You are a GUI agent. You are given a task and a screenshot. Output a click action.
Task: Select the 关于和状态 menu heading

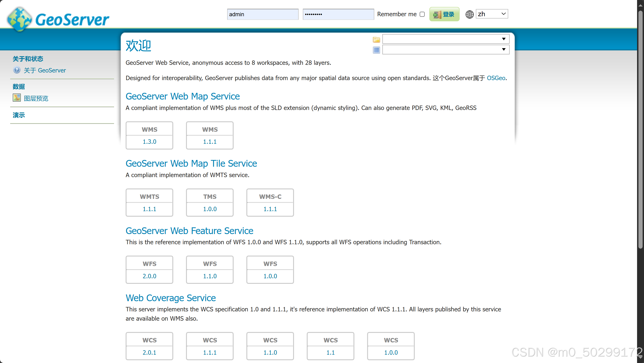pyautogui.click(x=28, y=59)
